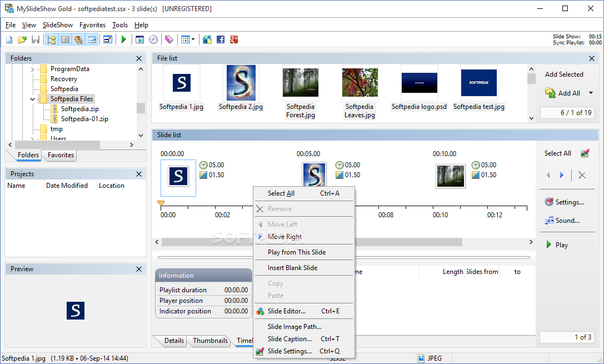Open the Add All dropdown arrow
604x364 pixels.
coord(591,93)
